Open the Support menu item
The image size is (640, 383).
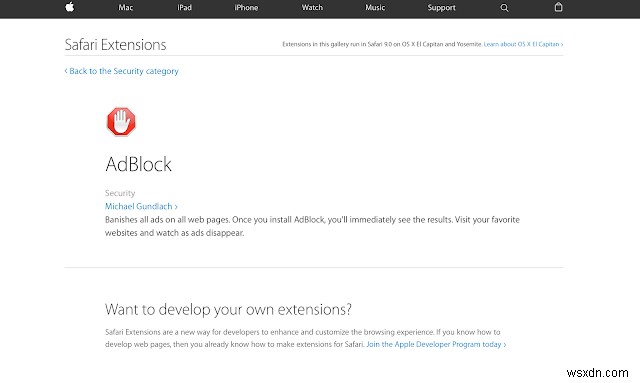tap(442, 8)
